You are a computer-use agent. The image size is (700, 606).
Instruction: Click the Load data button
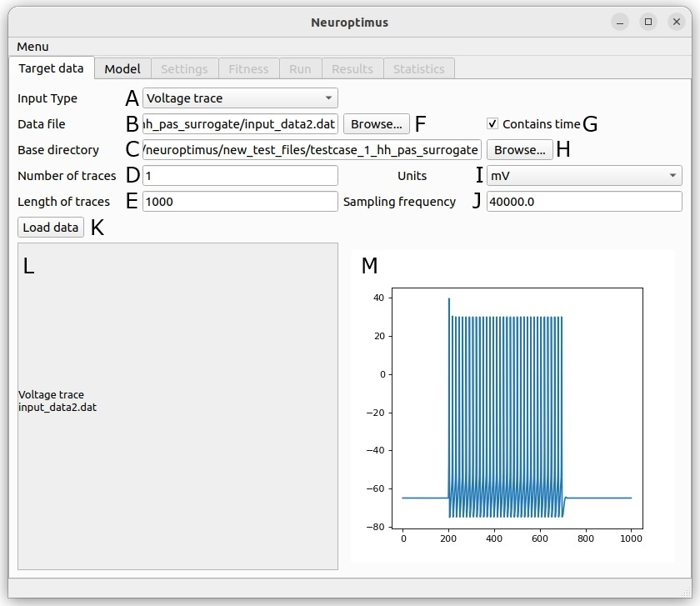click(51, 228)
